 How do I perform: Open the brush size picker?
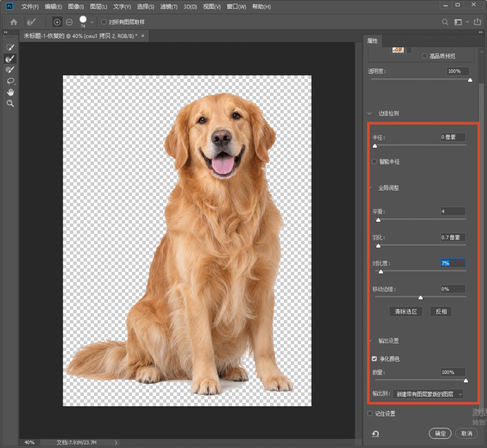[92, 22]
